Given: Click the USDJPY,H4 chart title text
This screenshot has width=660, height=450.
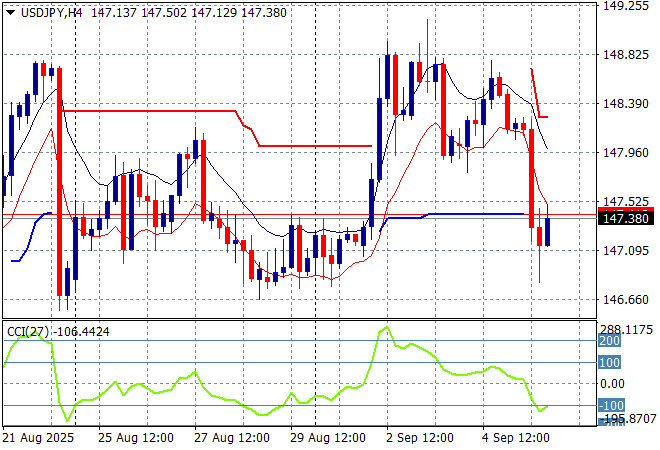Looking at the screenshot, I should coord(51,13).
